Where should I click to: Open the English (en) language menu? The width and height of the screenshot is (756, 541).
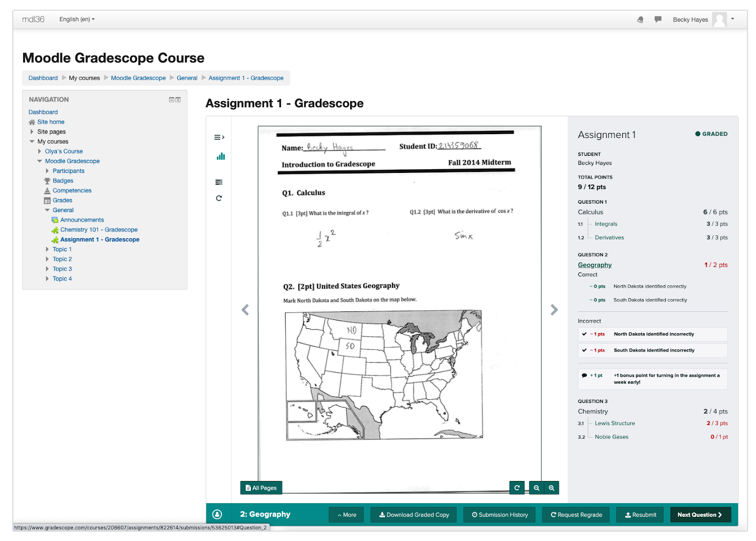coord(77,19)
